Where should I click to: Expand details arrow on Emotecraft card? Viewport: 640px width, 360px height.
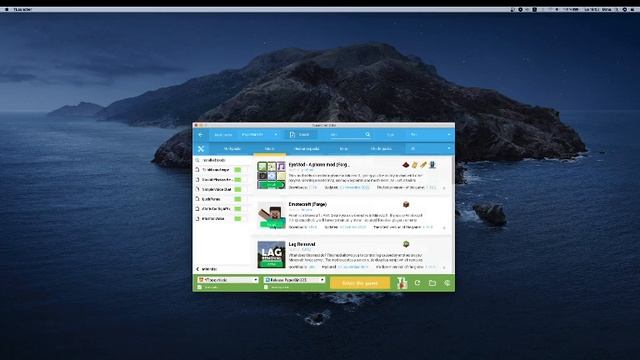444,227
